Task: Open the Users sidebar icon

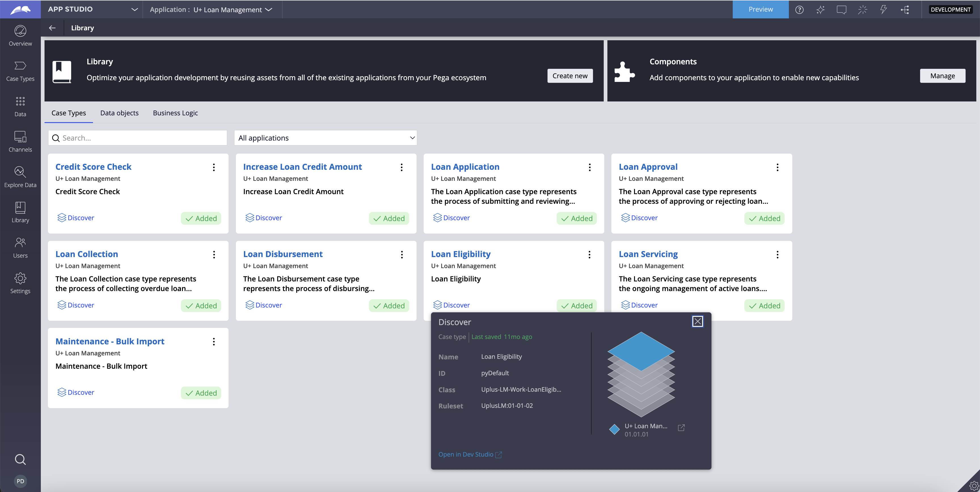Action: tap(20, 247)
